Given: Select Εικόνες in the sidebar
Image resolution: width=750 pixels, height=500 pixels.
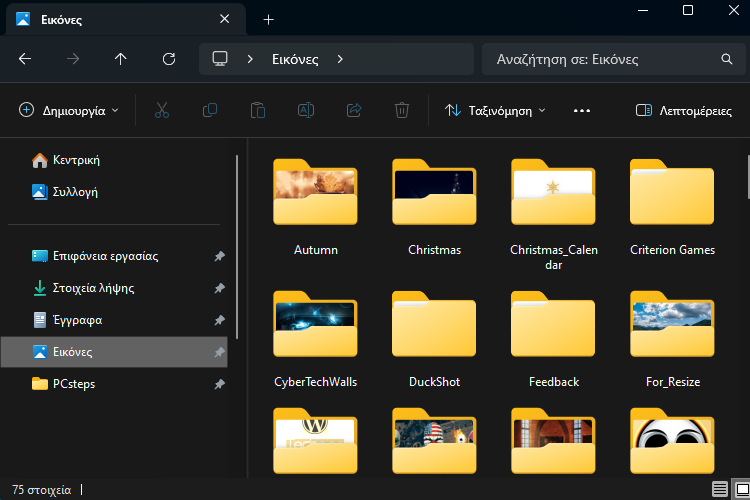Looking at the screenshot, I should (x=115, y=352).
